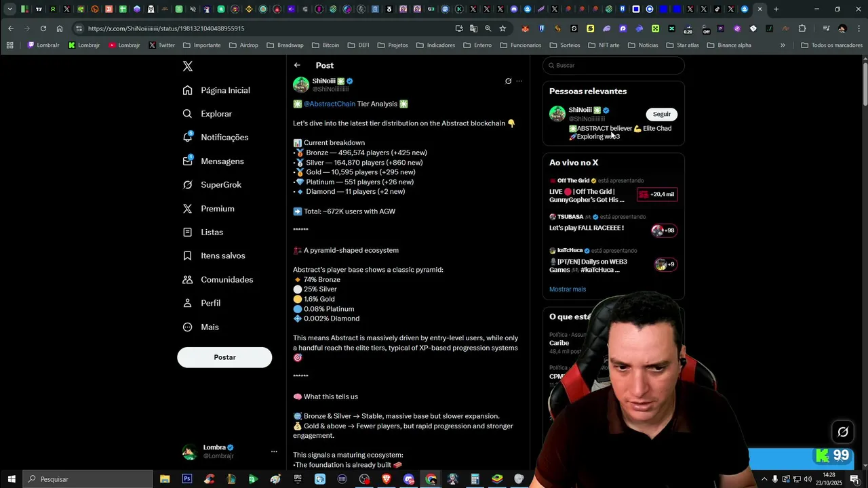The image size is (868, 488).
Task: Click the taskbar Pesquisar search box
Action: coord(88,479)
